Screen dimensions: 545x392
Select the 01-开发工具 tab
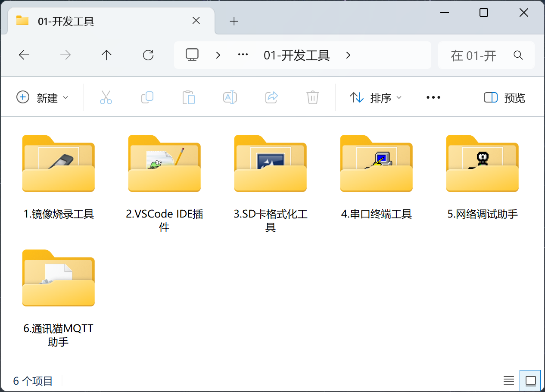111,21
